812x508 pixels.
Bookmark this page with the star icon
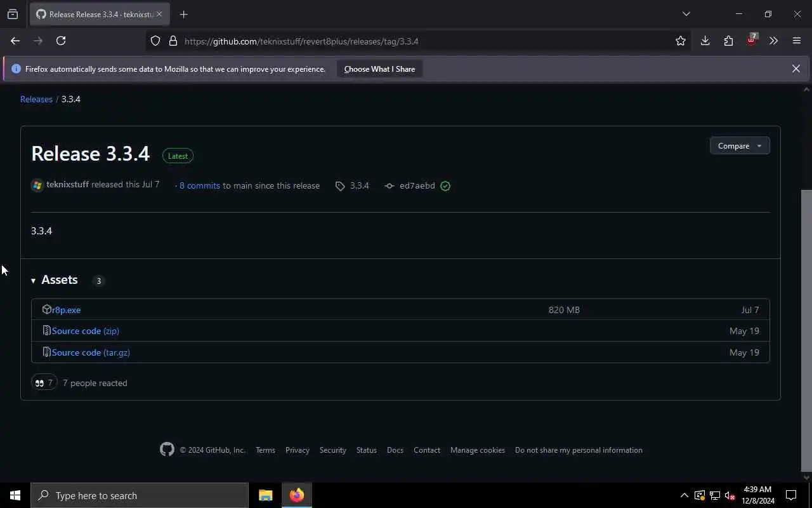pyautogui.click(x=681, y=41)
